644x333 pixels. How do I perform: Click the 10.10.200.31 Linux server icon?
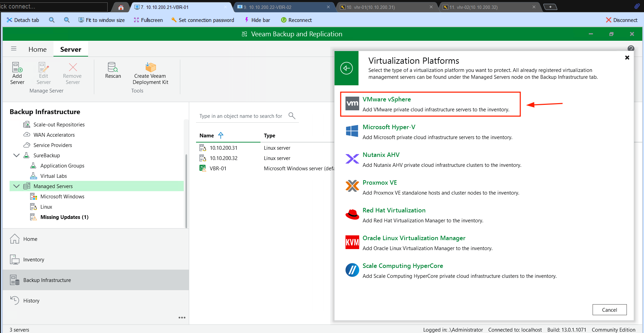tap(203, 148)
